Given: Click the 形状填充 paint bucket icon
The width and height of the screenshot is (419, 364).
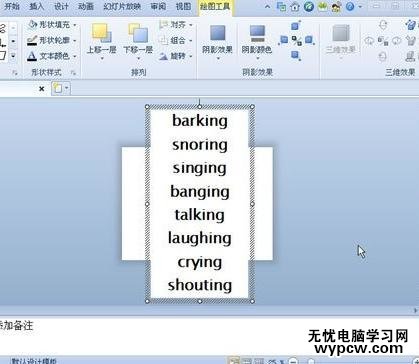Looking at the screenshot, I should pyautogui.click(x=33, y=24).
